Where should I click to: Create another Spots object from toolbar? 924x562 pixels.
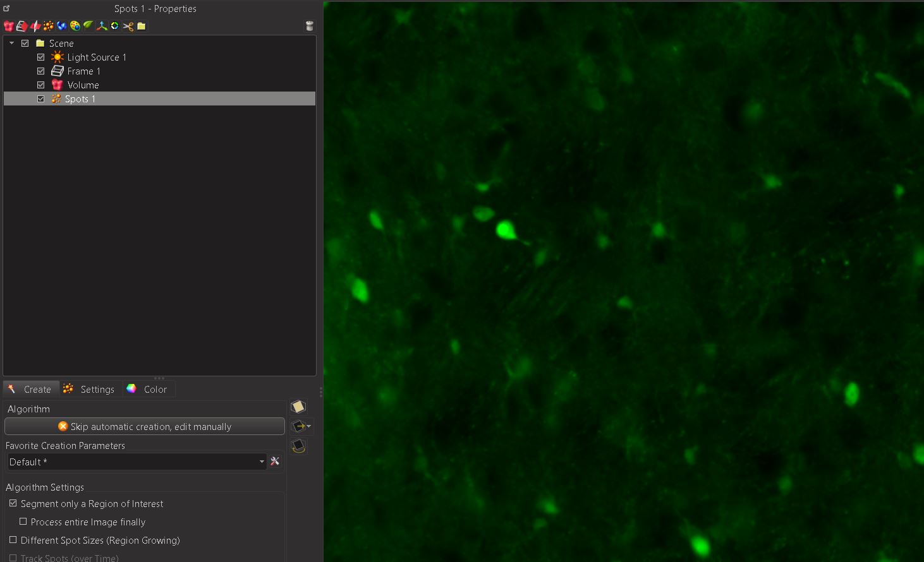pyautogui.click(x=48, y=26)
